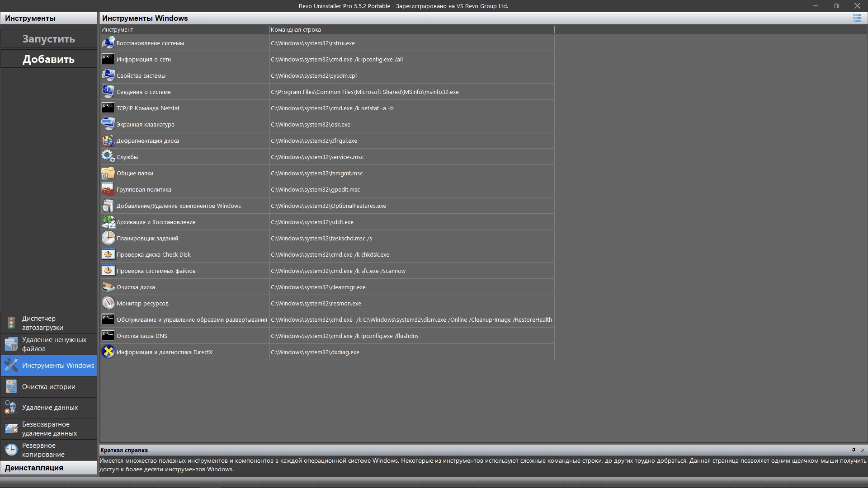Select the cleanmgr.exe command cell
Viewport: 868px width, 488px height.
point(412,287)
